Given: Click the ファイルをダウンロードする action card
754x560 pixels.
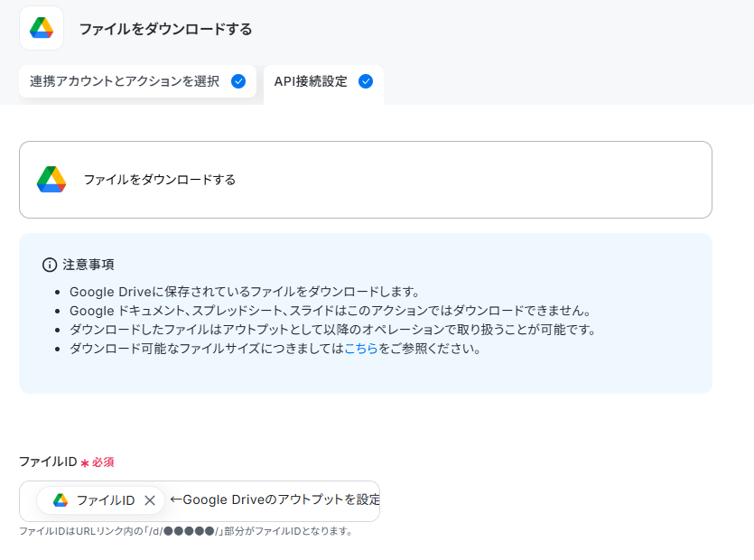Looking at the screenshot, I should 366,180.
